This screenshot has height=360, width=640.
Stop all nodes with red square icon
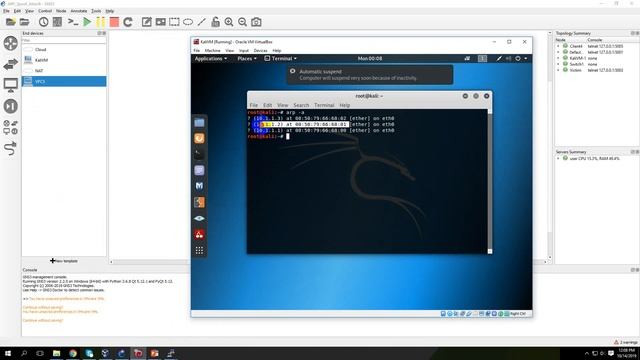[x=114, y=22]
